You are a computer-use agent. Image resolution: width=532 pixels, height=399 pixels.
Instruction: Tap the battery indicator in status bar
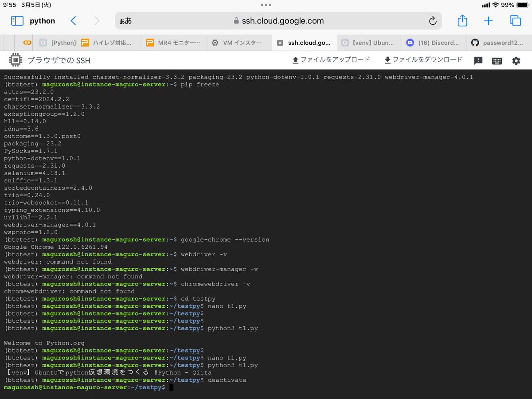click(x=523, y=5)
